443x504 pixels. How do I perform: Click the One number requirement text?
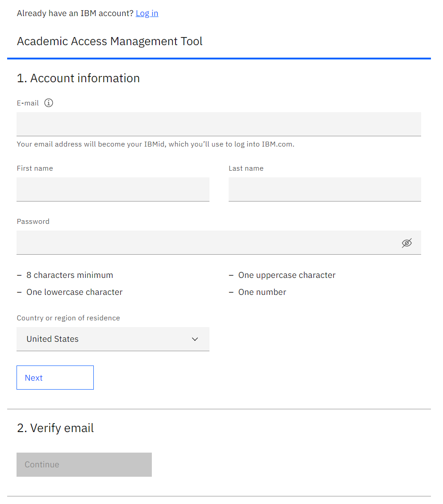pos(262,292)
